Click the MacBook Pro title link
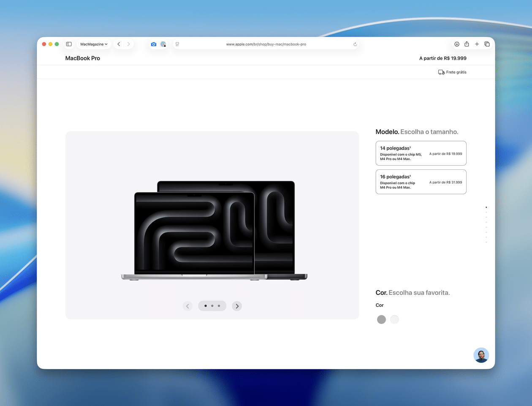The width and height of the screenshot is (532, 406). tap(83, 58)
